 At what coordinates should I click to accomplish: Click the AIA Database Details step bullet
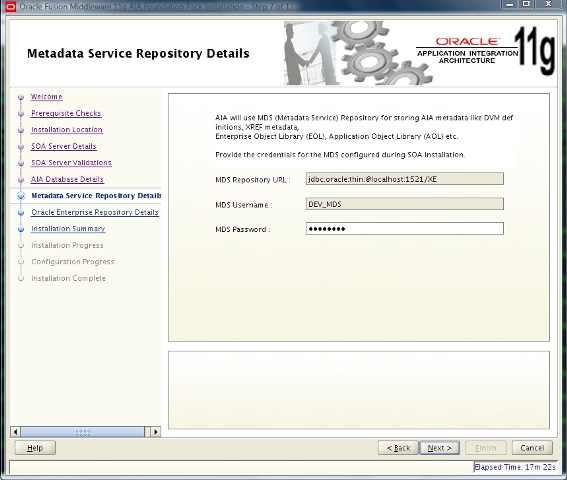(x=21, y=179)
